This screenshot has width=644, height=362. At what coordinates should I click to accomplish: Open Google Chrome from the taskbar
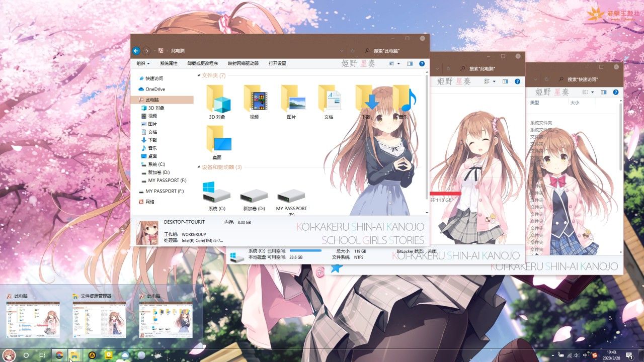click(x=59, y=355)
